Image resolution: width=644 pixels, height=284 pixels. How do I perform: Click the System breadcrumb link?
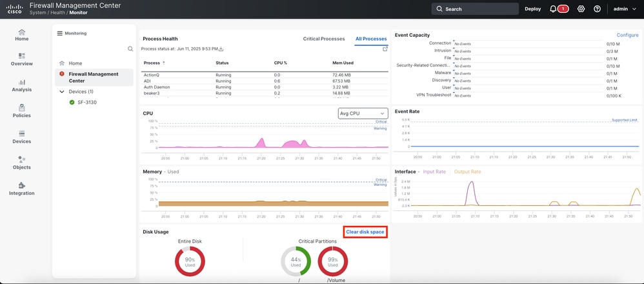pos(38,13)
